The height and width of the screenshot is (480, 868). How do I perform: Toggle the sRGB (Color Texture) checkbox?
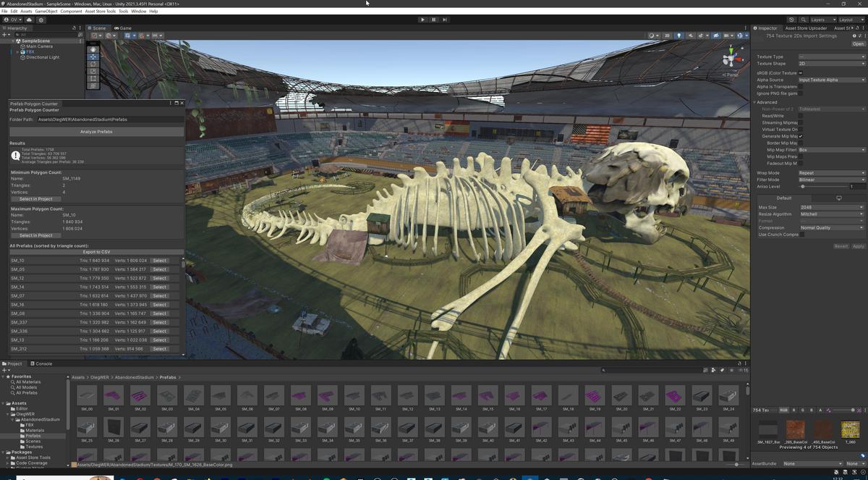click(x=800, y=72)
